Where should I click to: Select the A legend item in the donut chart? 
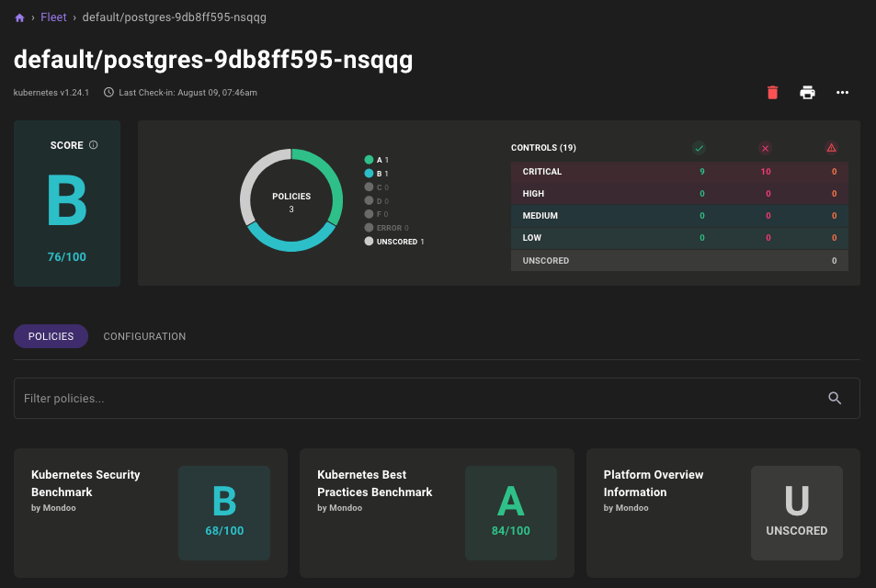coord(376,159)
